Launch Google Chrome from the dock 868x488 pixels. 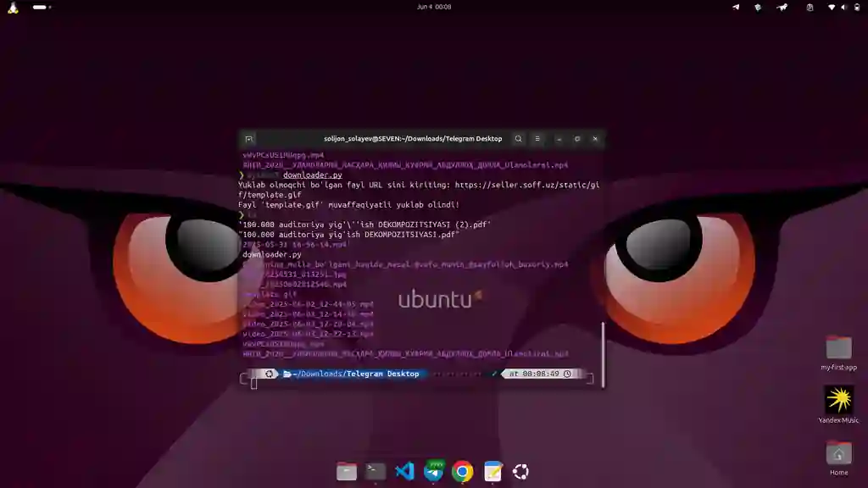click(462, 471)
